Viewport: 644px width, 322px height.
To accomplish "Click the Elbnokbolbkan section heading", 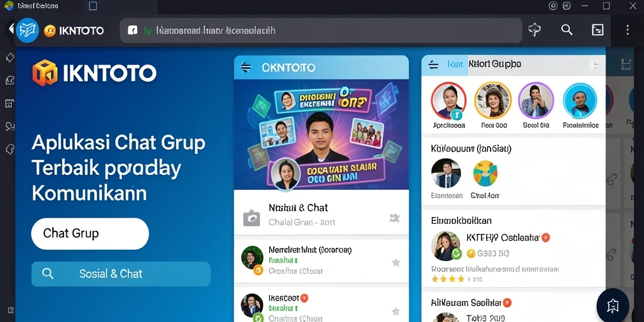I will (x=461, y=221).
